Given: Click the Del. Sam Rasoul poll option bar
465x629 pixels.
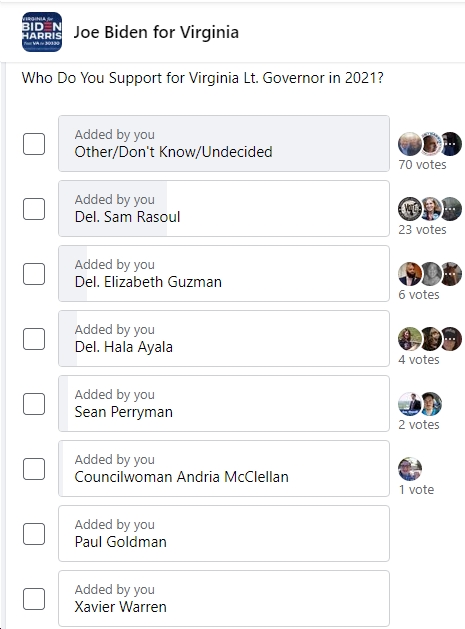Looking at the screenshot, I should point(224,209).
